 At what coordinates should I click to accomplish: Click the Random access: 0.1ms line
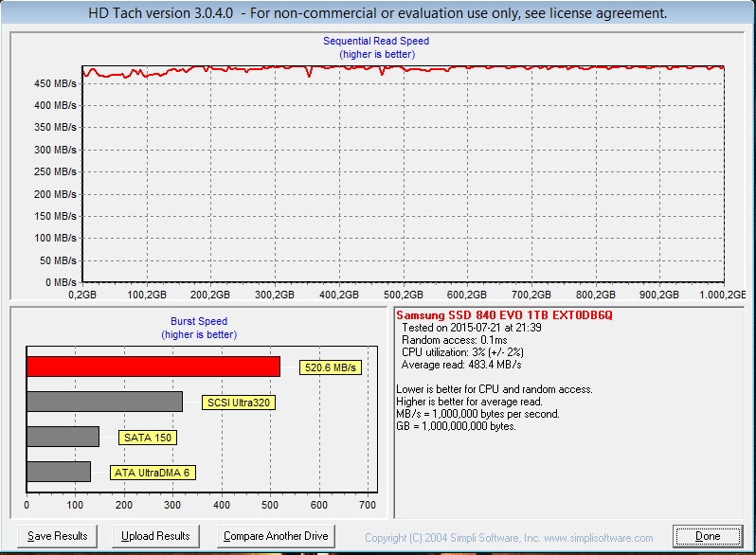click(454, 340)
